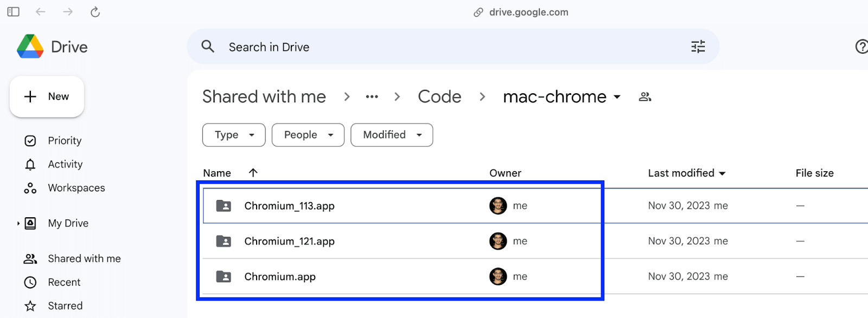This screenshot has height=318, width=868.
Task: Select the Chromium_121.app file name
Action: click(x=289, y=241)
